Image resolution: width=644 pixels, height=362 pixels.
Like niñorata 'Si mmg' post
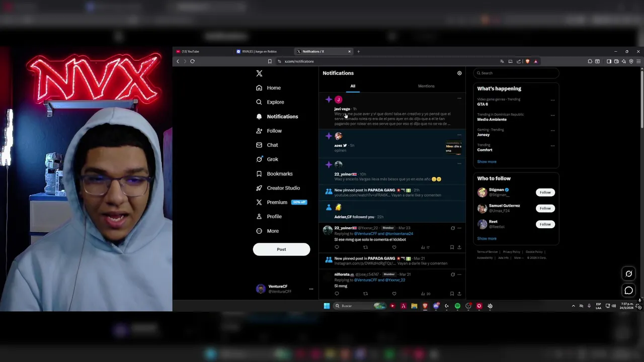click(394, 294)
